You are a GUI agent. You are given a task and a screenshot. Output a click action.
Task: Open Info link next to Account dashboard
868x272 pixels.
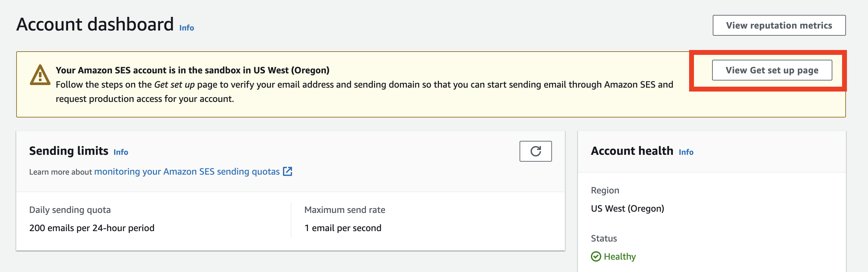186,28
